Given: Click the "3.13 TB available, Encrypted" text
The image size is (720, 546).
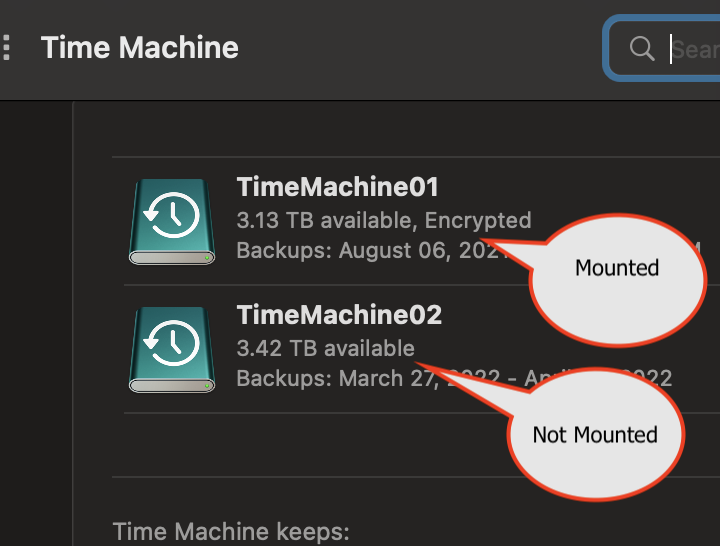Looking at the screenshot, I should coord(384,220).
